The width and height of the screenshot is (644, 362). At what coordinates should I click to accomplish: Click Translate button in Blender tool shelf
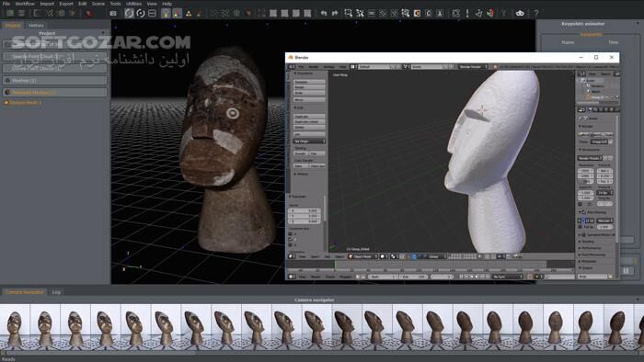pyautogui.click(x=309, y=82)
